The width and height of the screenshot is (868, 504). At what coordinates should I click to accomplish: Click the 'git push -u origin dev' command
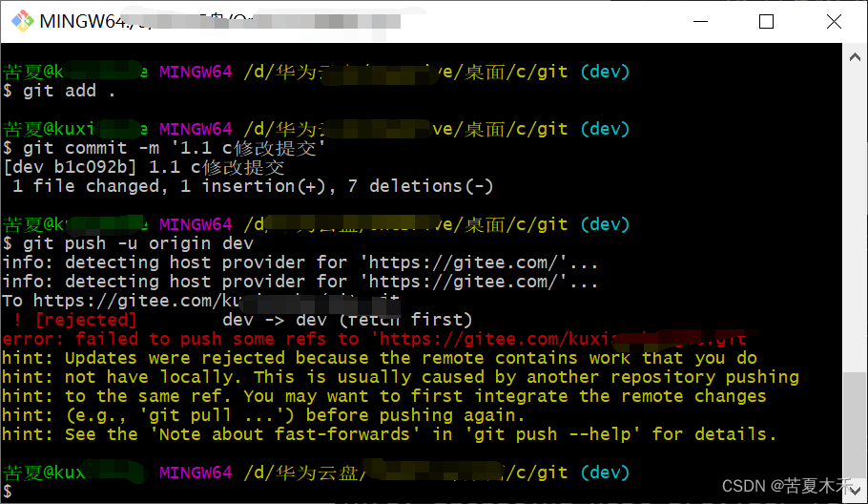pyautogui.click(x=128, y=243)
